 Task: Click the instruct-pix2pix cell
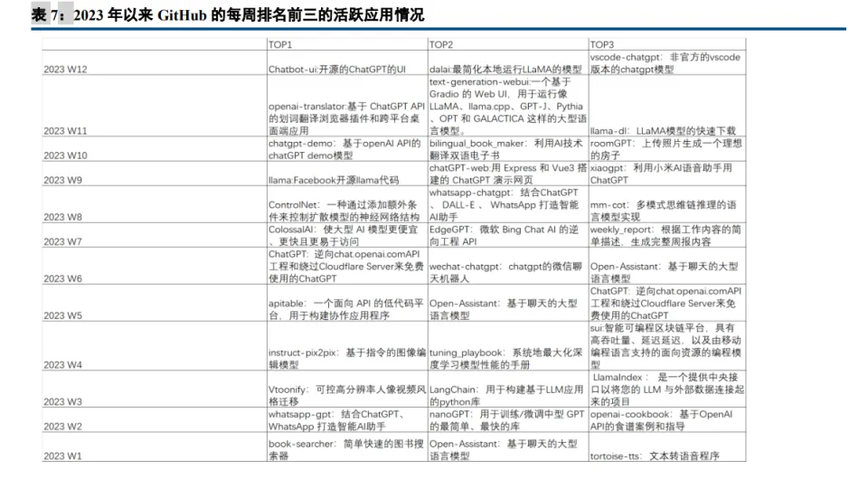coord(346,358)
